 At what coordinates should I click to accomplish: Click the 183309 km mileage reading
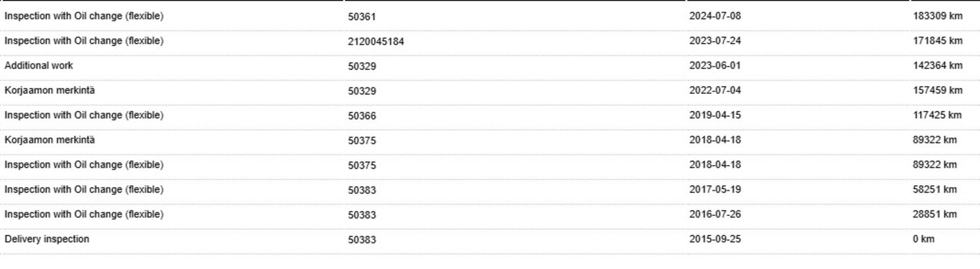[x=937, y=16]
